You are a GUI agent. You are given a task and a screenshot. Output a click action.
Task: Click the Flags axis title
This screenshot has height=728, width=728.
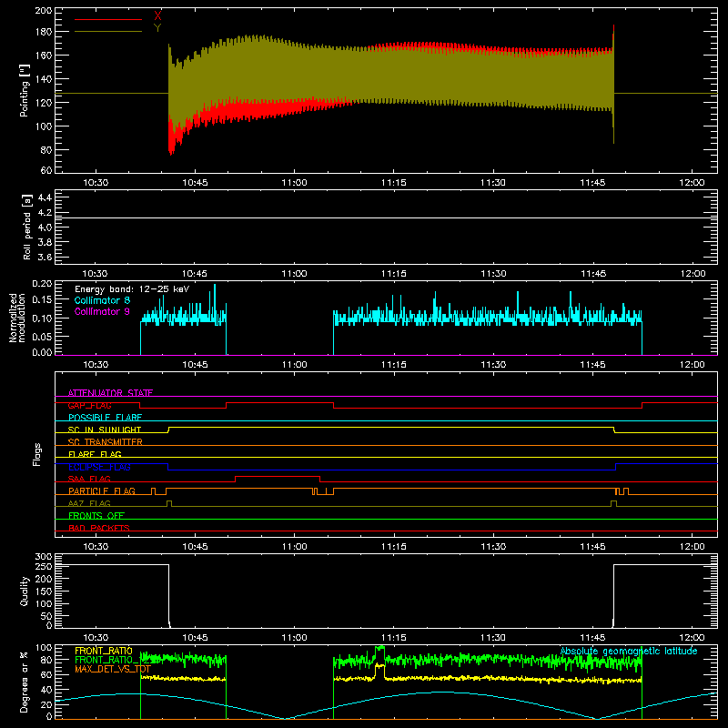pyautogui.click(x=37, y=454)
